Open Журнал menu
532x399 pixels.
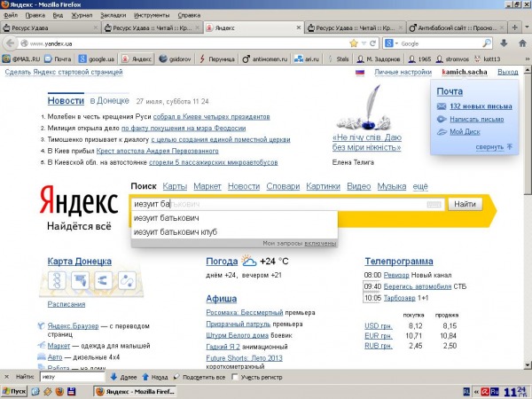[x=82, y=15]
